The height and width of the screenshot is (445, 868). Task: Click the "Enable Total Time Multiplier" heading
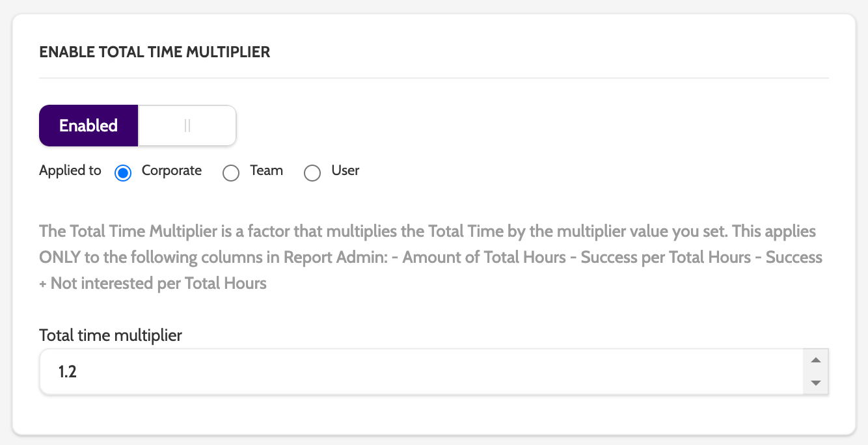[155, 53]
